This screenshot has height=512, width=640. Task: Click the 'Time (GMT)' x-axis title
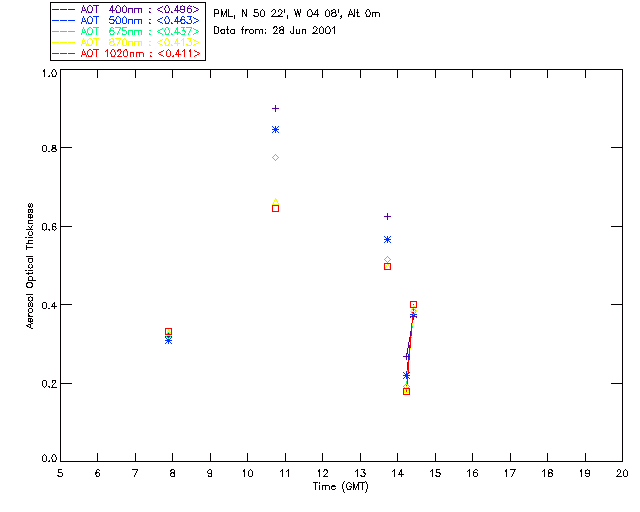click(x=341, y=487)
